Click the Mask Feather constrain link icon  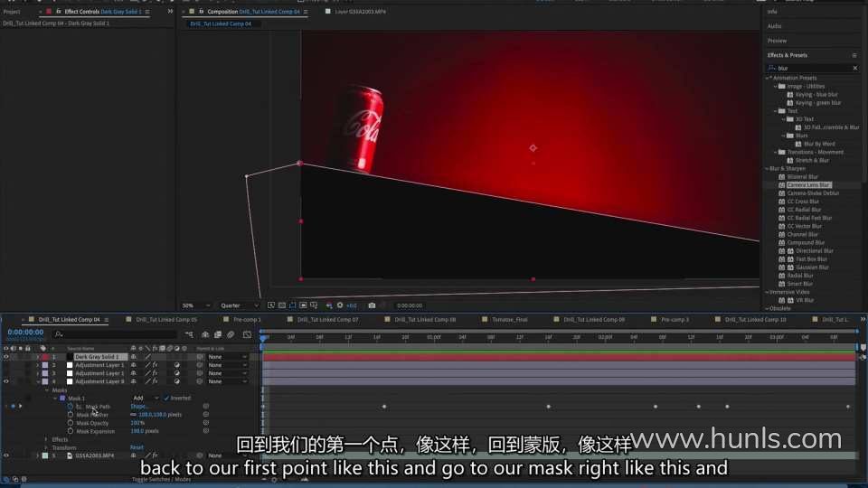point(134,415)
